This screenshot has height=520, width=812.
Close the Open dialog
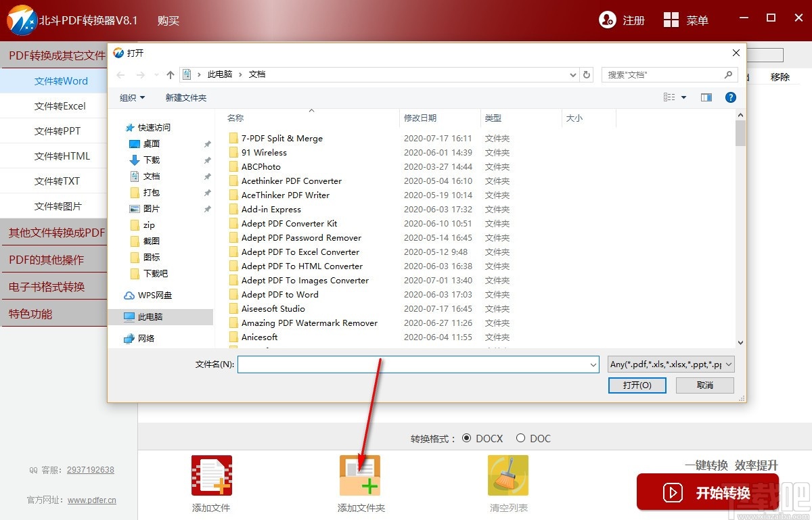[736, 53]
